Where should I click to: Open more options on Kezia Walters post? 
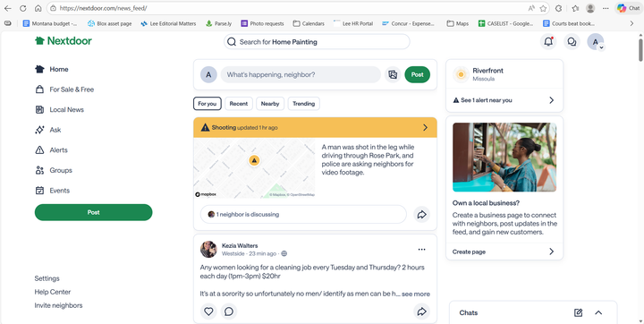pyautogui.click(x=421, y=249)
